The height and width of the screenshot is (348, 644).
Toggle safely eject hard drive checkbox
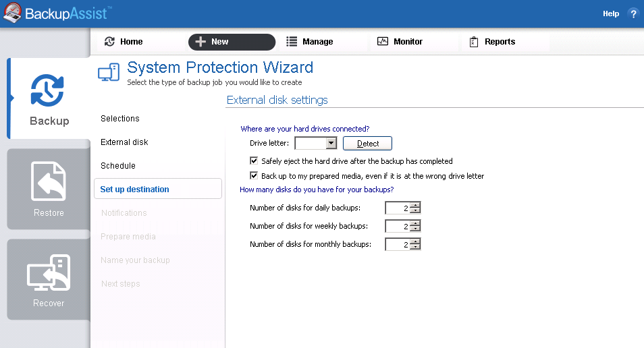[254, 161]
